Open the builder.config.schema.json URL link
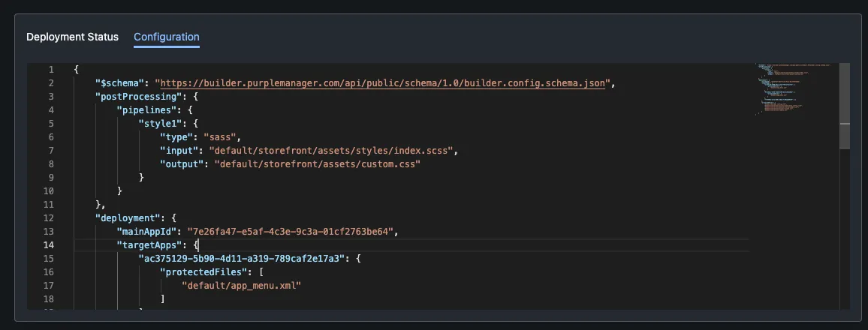 pos(382,83)
